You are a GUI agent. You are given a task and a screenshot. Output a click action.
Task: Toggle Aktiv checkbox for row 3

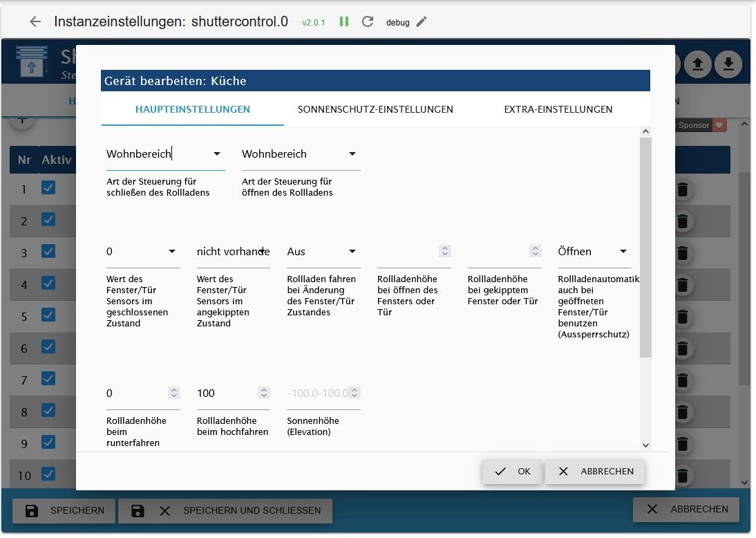pyautogui.click(x=48, y=251)
